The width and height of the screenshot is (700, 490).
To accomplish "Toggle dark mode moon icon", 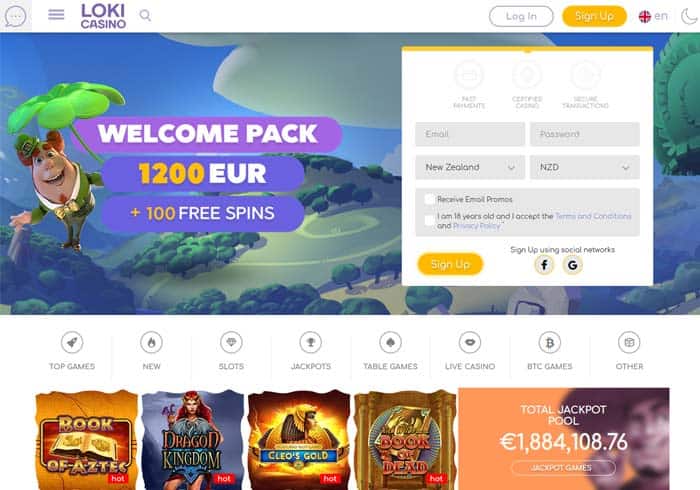I will point(690,16).
